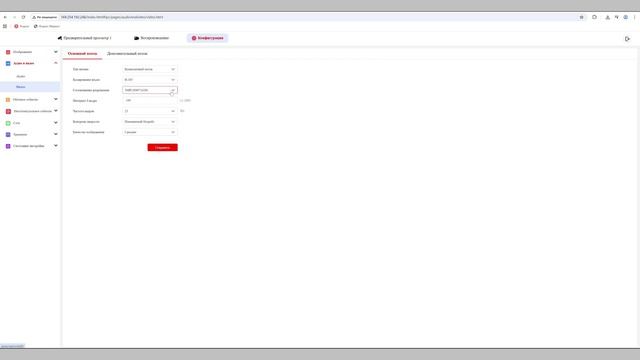640x360 pixels.
Task: Open the first bookmark with red icon
Action: 22,26
